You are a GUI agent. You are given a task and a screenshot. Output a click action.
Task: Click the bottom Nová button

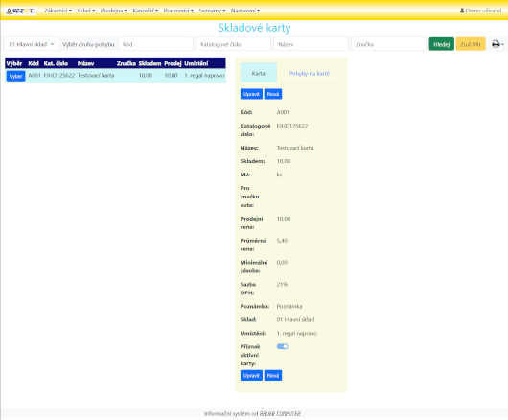click(x=273, y=375)
